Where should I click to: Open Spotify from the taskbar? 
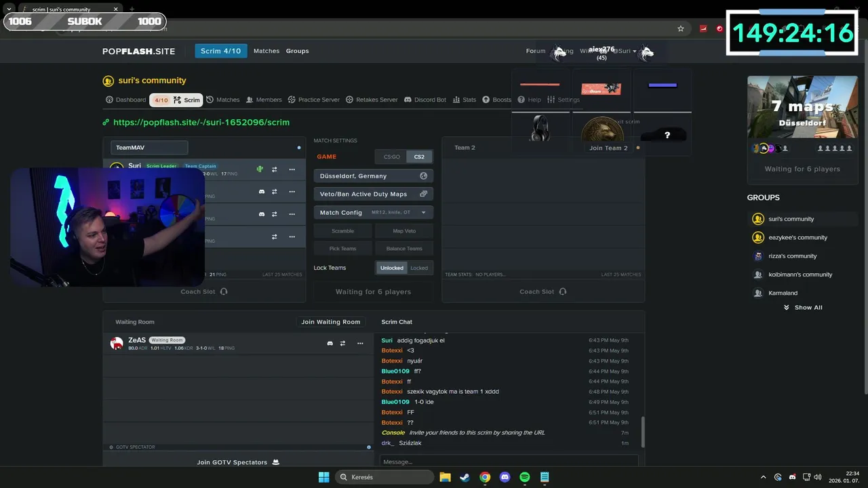[525, 477]
